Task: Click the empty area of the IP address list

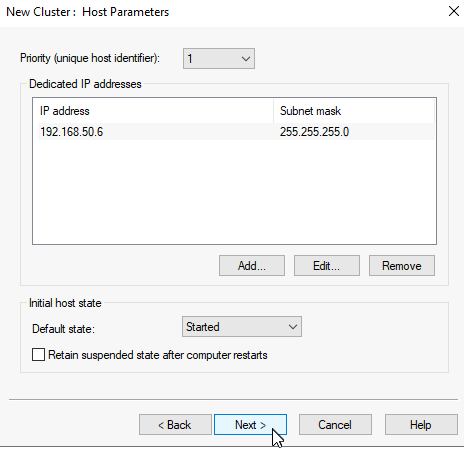Action: 234,192
